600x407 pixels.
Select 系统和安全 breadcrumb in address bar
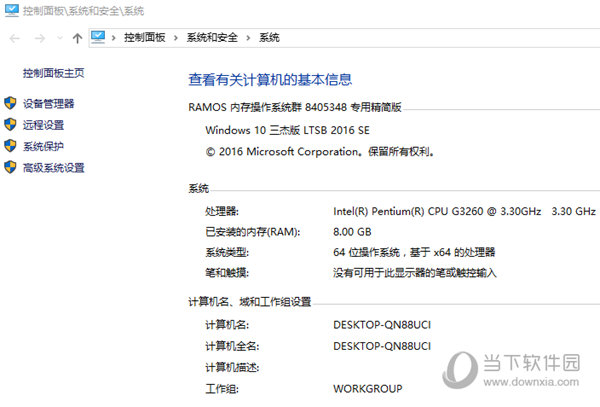212,37
